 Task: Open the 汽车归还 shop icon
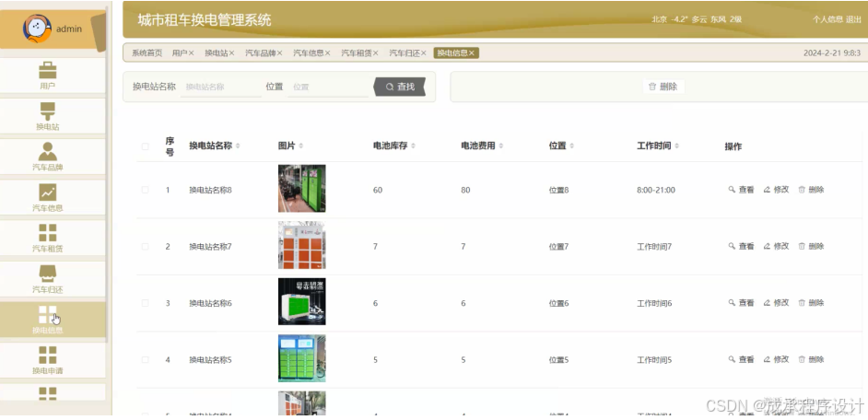[48, 274]
